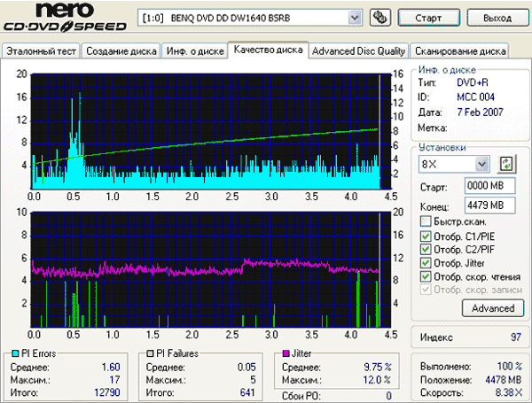Toggle the Отобр. C1/PIE checkbox

[426, 236]
